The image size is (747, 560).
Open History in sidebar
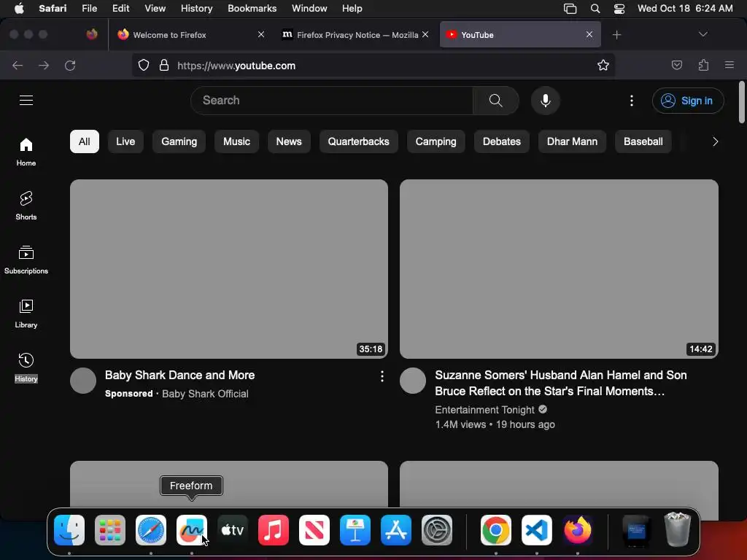click(x=26, y=367)
